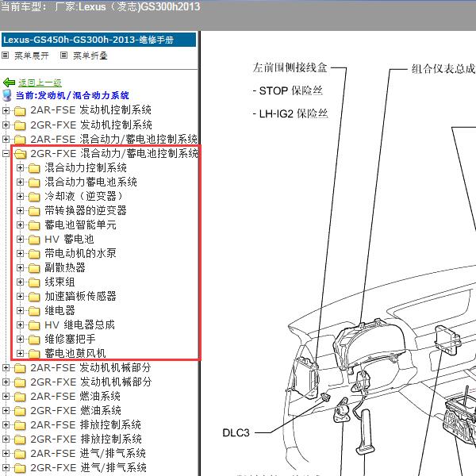Open 2GR-FXE 燃油系统 tree item
The width and height of the screenshot is (476, 476).
pyautogui.click(x=75, y=410)
